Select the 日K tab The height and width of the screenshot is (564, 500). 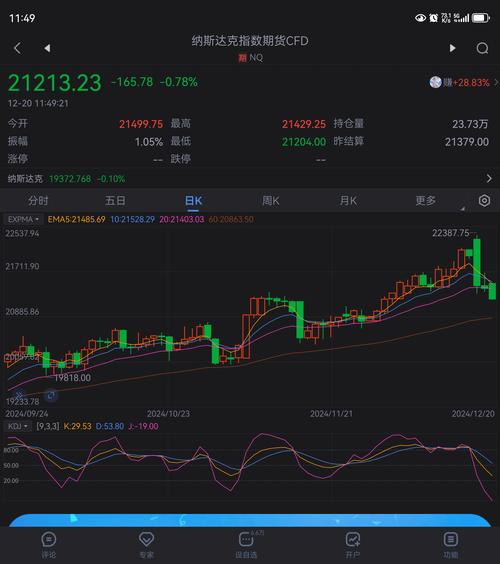pos(194,200)
